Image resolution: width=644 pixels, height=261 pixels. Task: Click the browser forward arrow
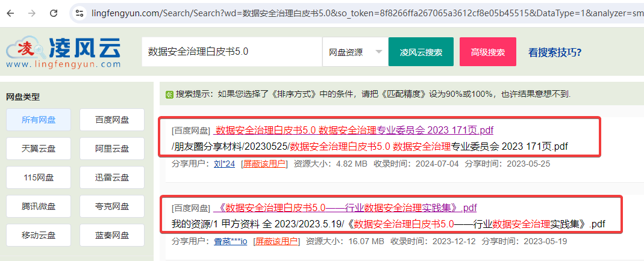click(32, 13)
